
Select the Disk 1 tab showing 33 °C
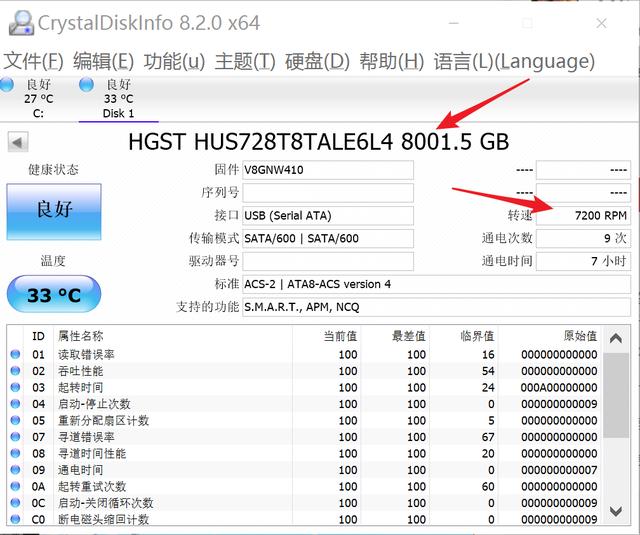click(118, 98)
